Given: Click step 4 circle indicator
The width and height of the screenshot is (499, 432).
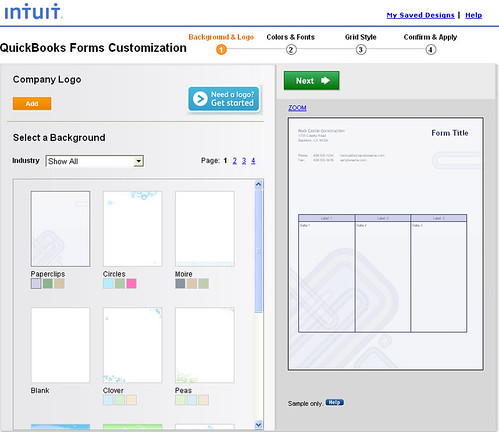Looking at the screenshot, I should (431, 50).
